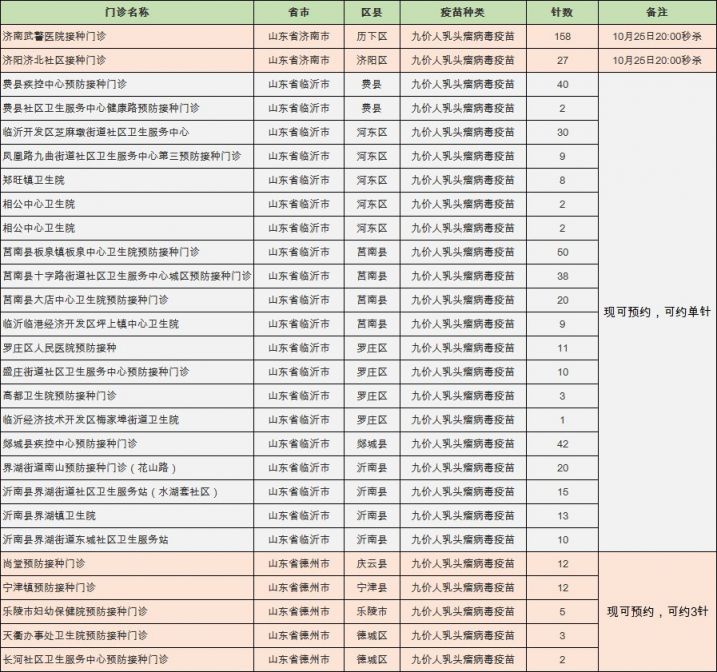Viewport: 717px width, 672px height.
Task: Click 10月25日20:00秒杀 remark in 济阳济北社区 row
Action: coord(657,60)
